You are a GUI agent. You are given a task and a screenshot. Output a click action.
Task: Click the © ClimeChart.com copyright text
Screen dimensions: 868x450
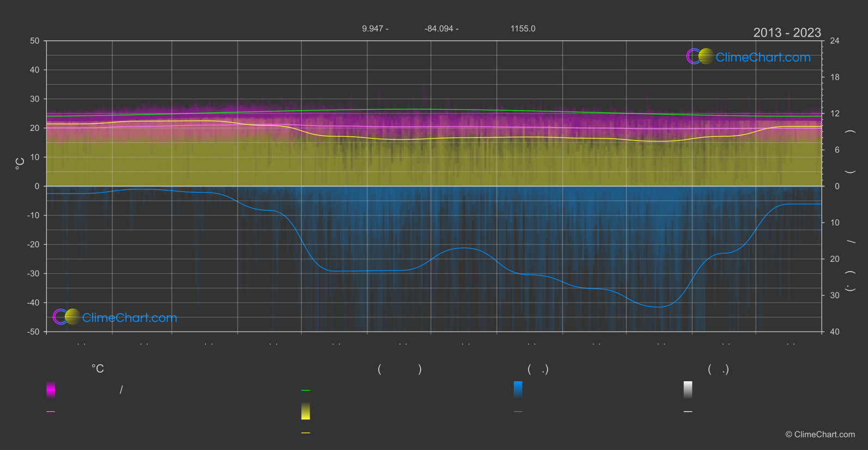[x=820, y=435]
